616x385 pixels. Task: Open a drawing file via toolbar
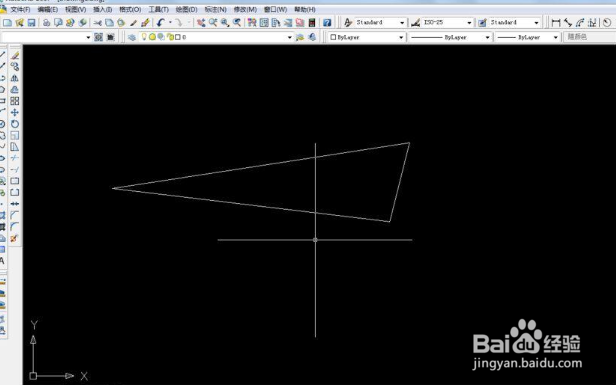(x=19, y=23)
